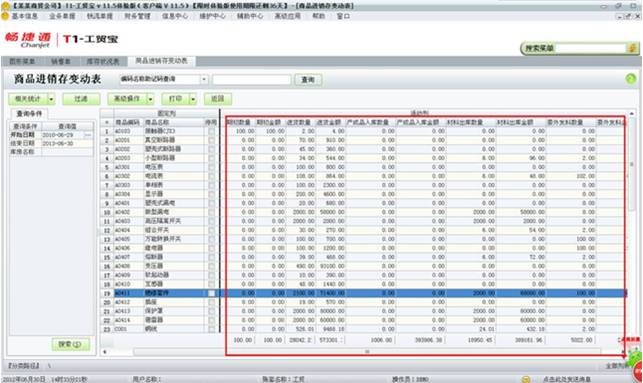Switch to the 库存状况表 tab
Image resolution: width=643 pixels, height=383 pixels.
(103, 62)
